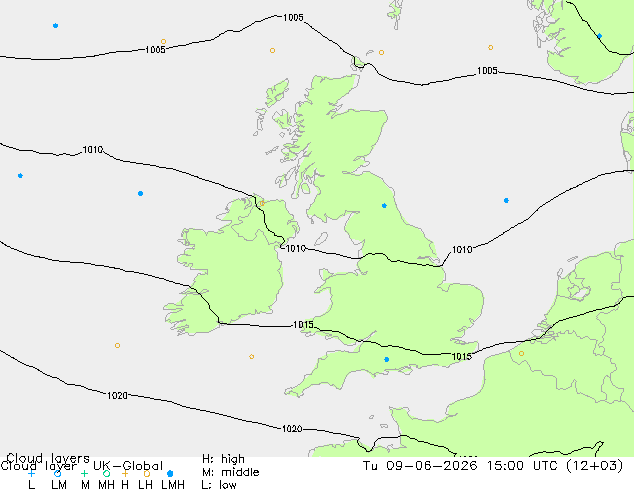The image size is (634, 490).
Task: Click the 1005 label northeast of Scotland
Action: 487,71
